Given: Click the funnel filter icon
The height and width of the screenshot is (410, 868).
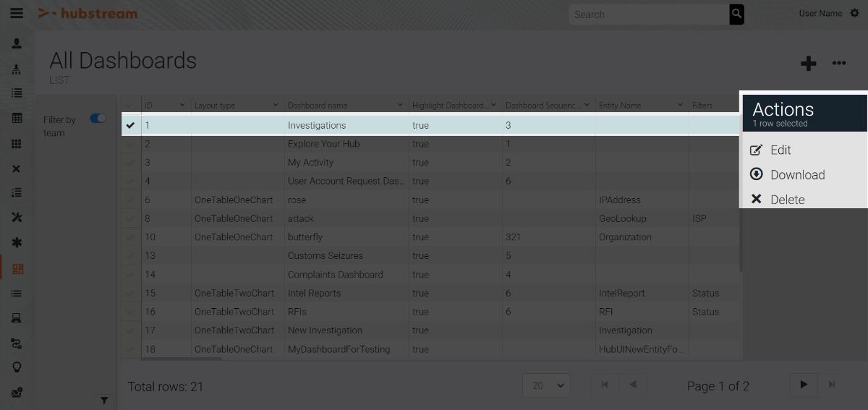Looking at the screenshot, I should click(103, 400).
